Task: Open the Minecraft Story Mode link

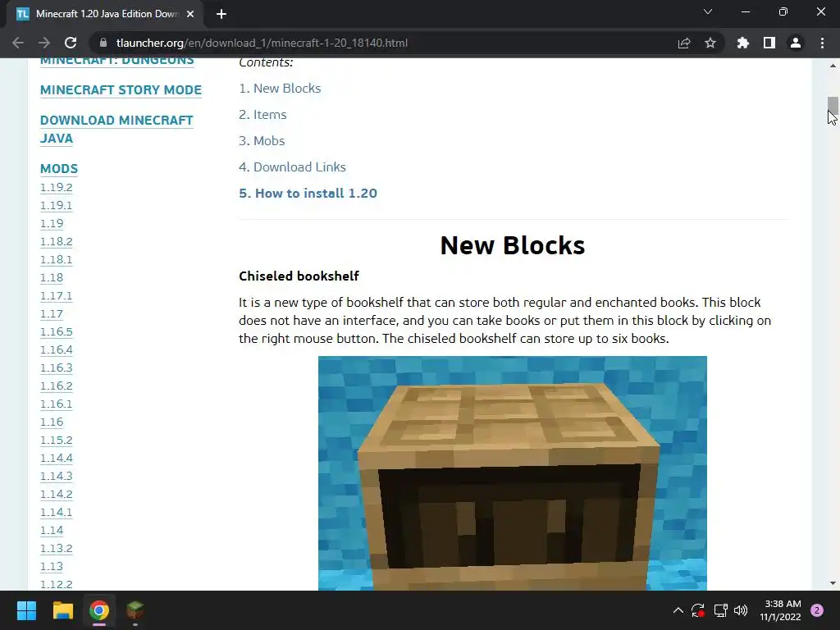Action: 121,90
